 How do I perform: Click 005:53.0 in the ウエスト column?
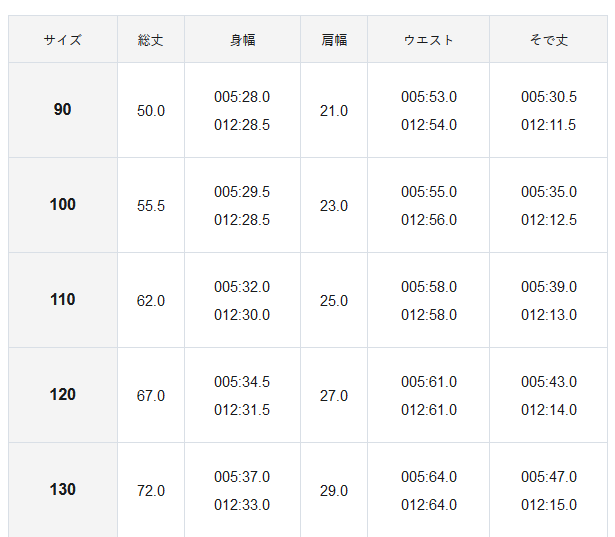point(429,97)
